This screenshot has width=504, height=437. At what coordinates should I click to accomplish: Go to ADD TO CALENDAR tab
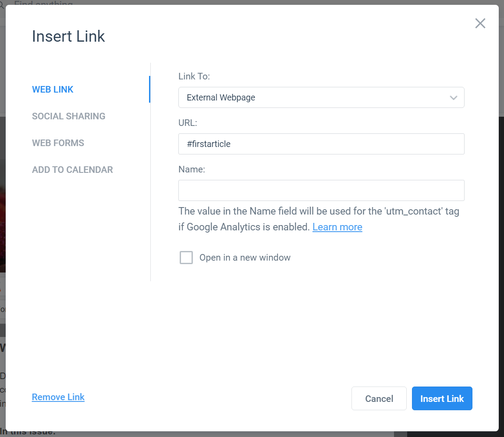click(72, 170)
